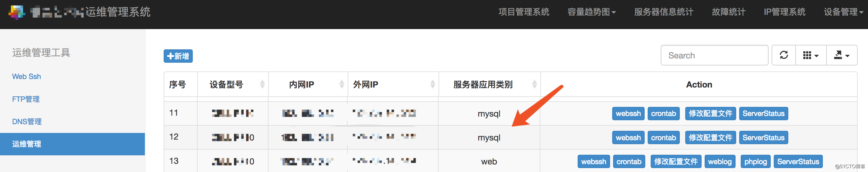Click the 运维管理工具 sidebar heading
The height and width of the screenshot is (172, 868).
click(x=41, y=53)
